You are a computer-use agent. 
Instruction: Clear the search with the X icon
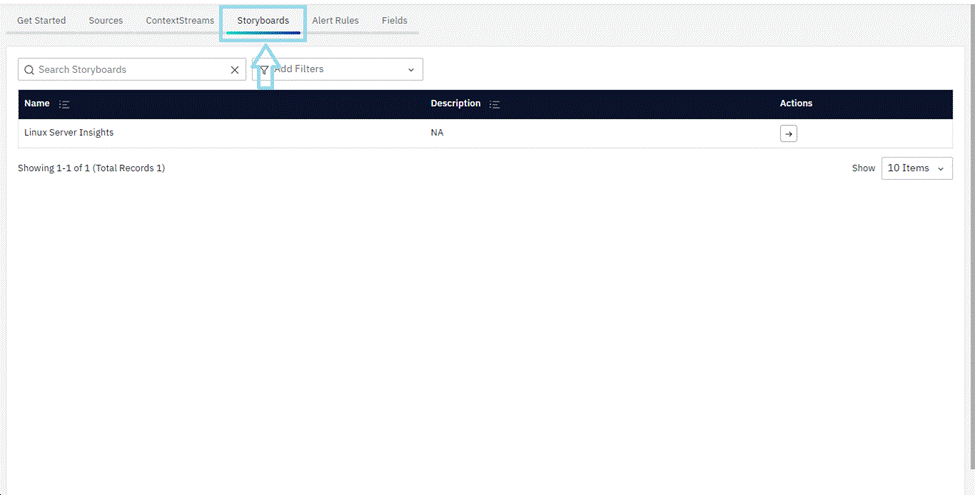click(x=235, y=70)
